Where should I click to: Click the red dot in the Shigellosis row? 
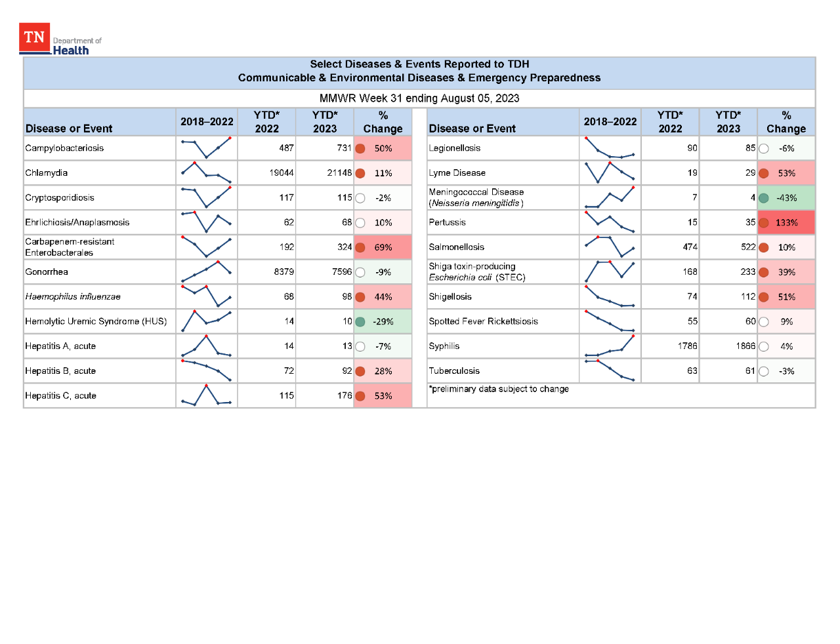[764, 297]
